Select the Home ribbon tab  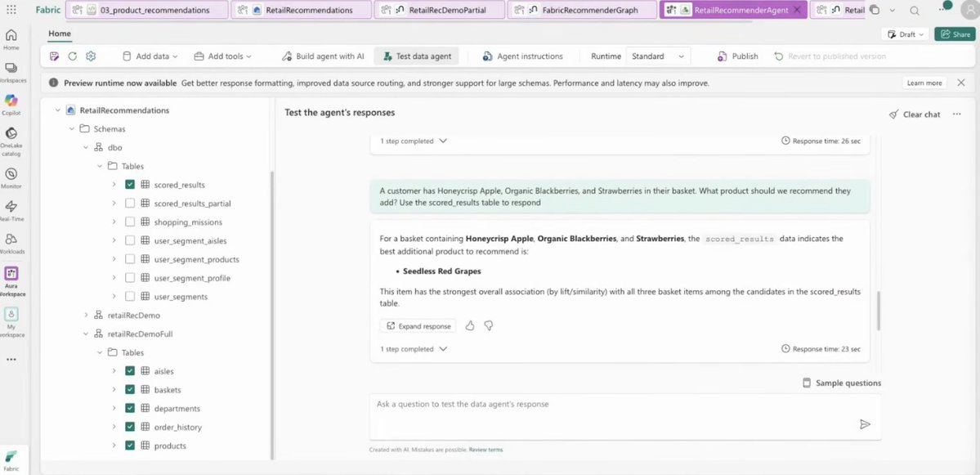pos(60,34)
